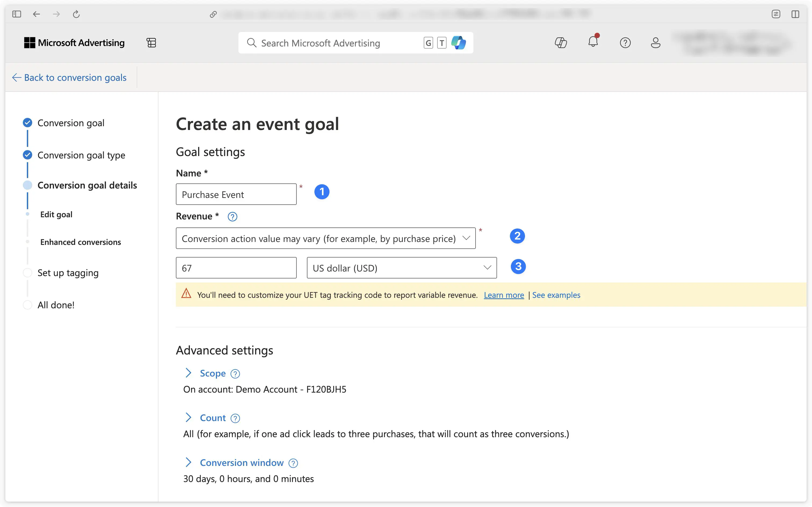Expand the Count section chevron
The height and width of the screenshot is (507, 812).
click(x=189, y=418)
